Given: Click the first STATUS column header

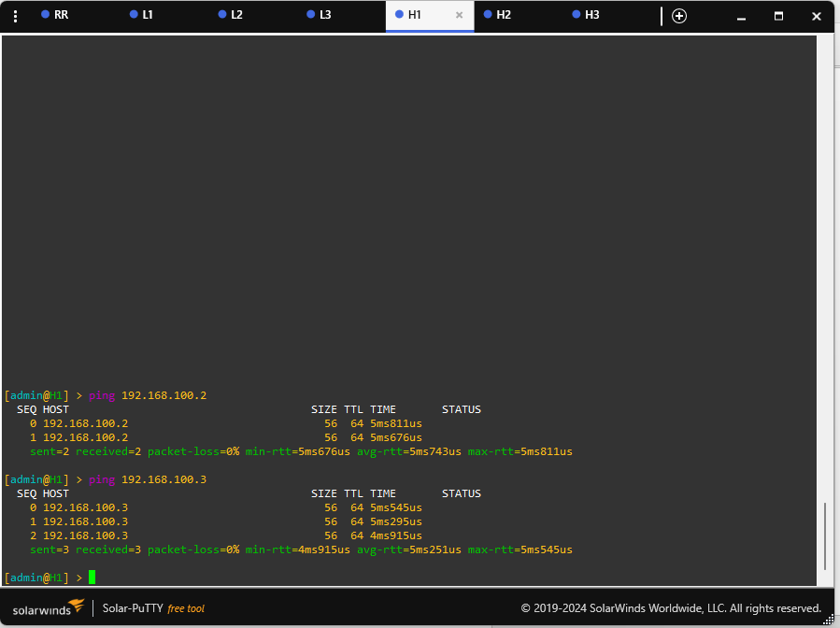Looking at the screenshot, I should tap(462, 409).
